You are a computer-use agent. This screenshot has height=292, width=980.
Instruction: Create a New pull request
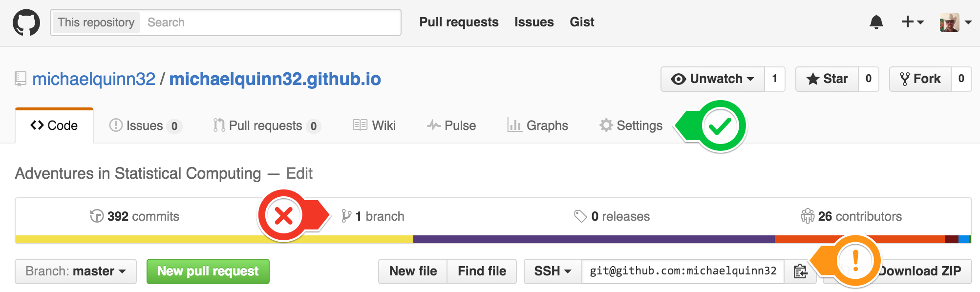(x=208, y=271)
